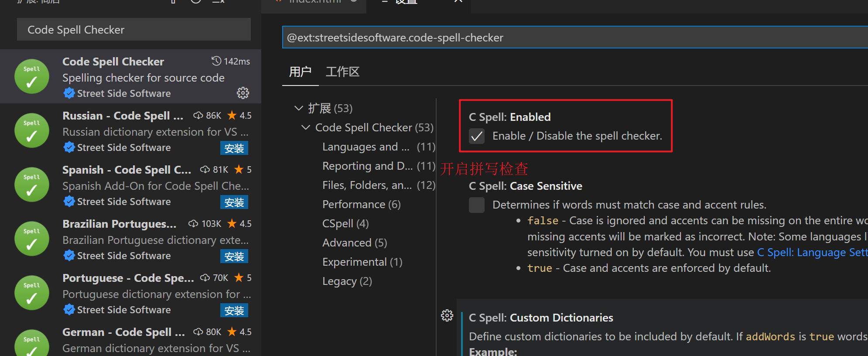Click Russian Code Spell extension icon
This screenshot has height=356, width=868.
32,130
